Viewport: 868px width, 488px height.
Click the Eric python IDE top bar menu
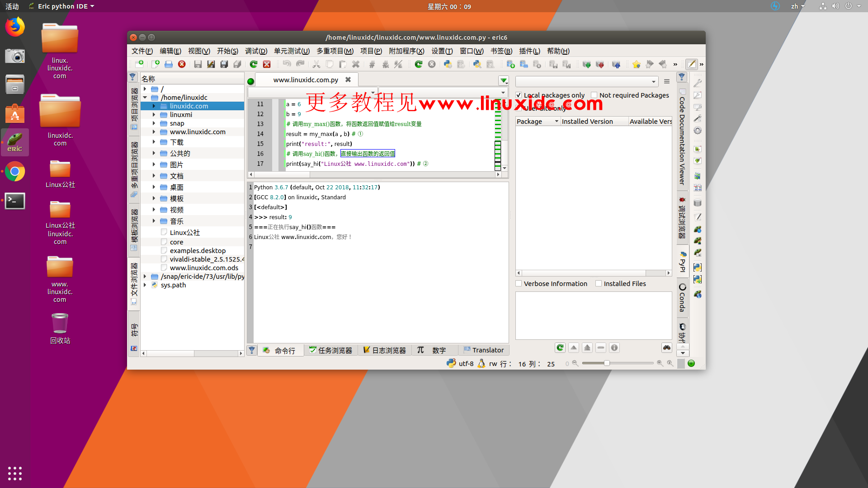pyautogui.click(x=61, y=6)
